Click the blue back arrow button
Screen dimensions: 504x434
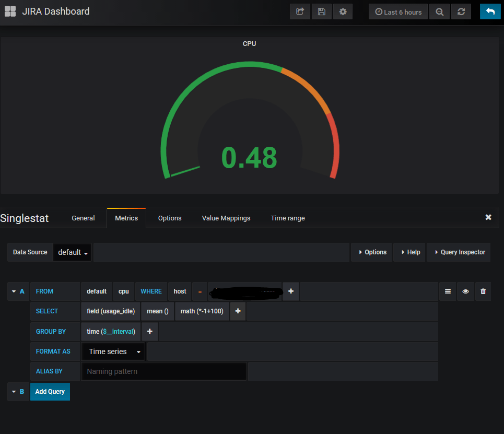490,11
